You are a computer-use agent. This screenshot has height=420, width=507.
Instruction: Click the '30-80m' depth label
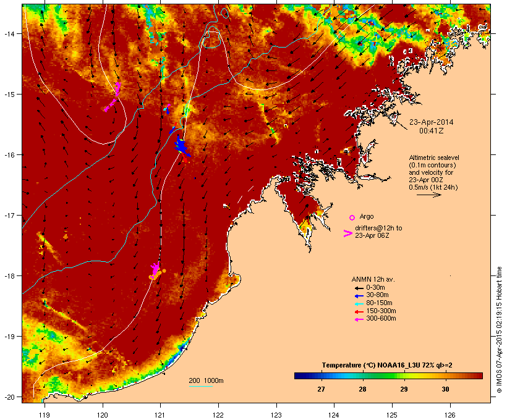(x=377, y=295)
